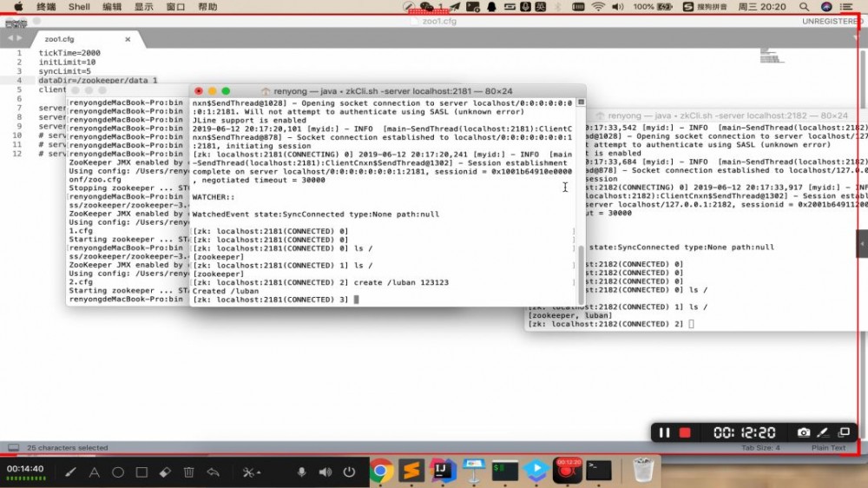868x488 pixels.
Task: Click the 2182 terminal window title bar
Action: pyautogui.click(x=727, y=115)
